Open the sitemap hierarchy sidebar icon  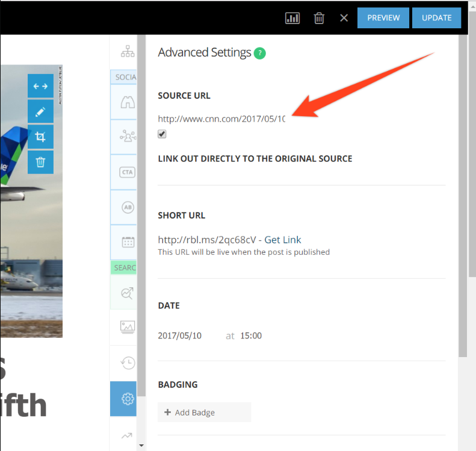pyautogui.click(x=127, y=52)
